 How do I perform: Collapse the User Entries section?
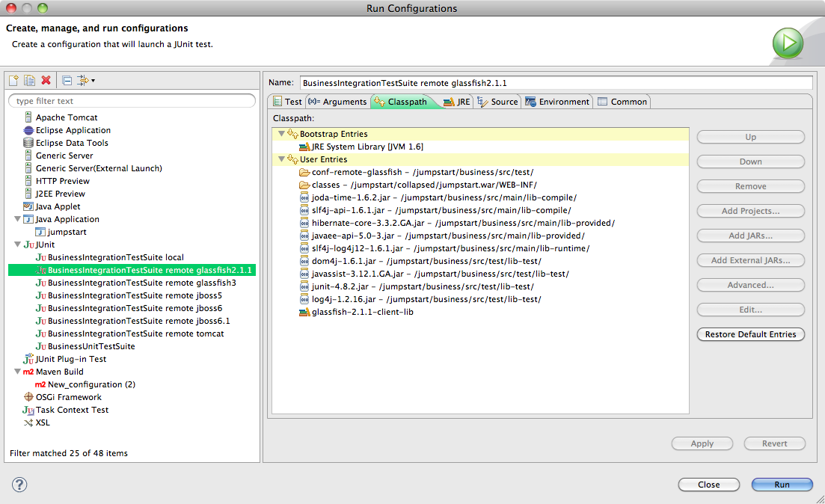281,159
